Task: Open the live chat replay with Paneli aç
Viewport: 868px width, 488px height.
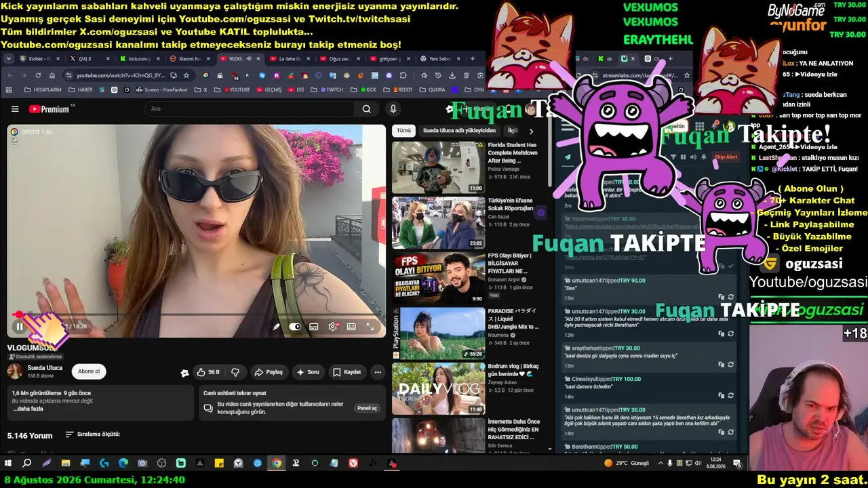Action: tap(367, 408)
